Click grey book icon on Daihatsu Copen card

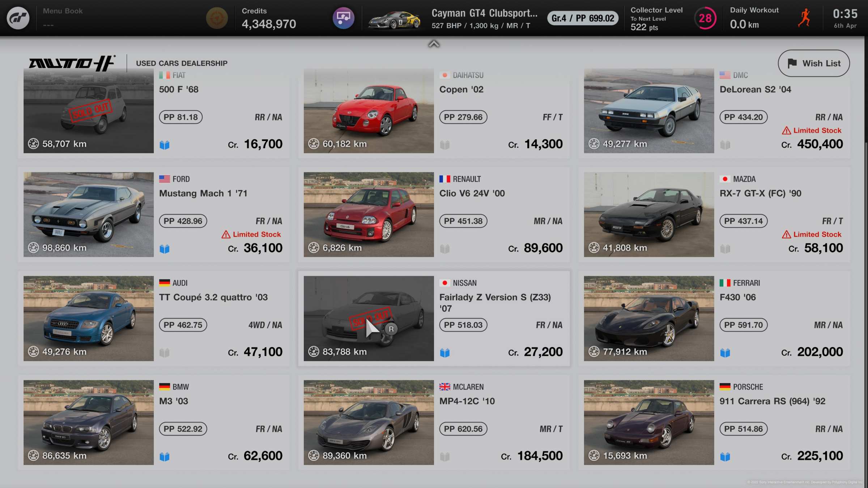pyautogui.click(x=445, y=145)
